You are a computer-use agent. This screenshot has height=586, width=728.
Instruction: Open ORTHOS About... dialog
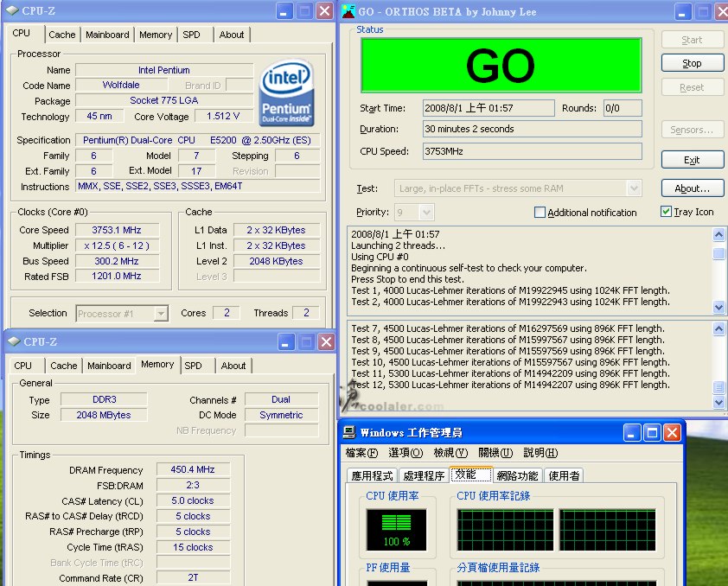tap(692, 188)
